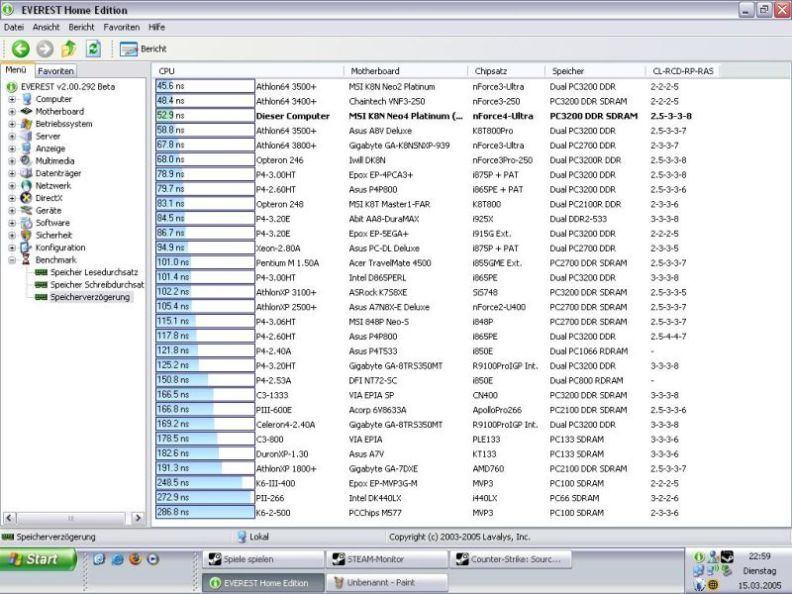Click the grey Forward arrow icon
Viewport: 792px width, 594px height.
44,49
